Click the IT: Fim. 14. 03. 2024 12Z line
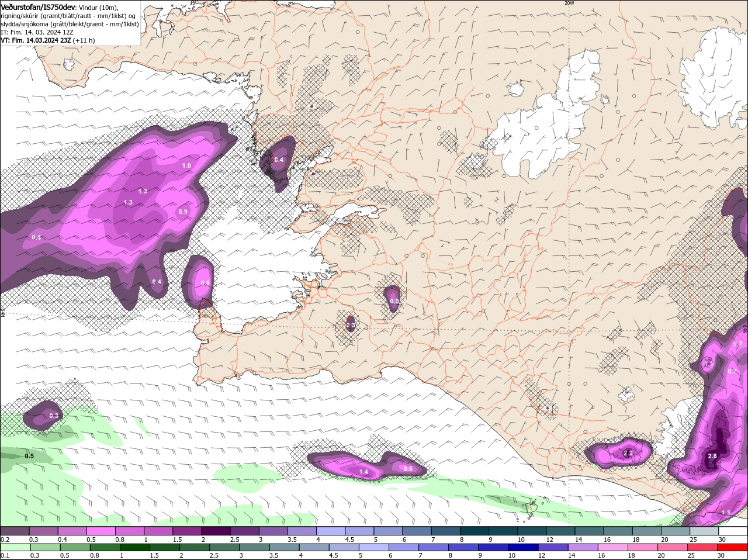 37,32
